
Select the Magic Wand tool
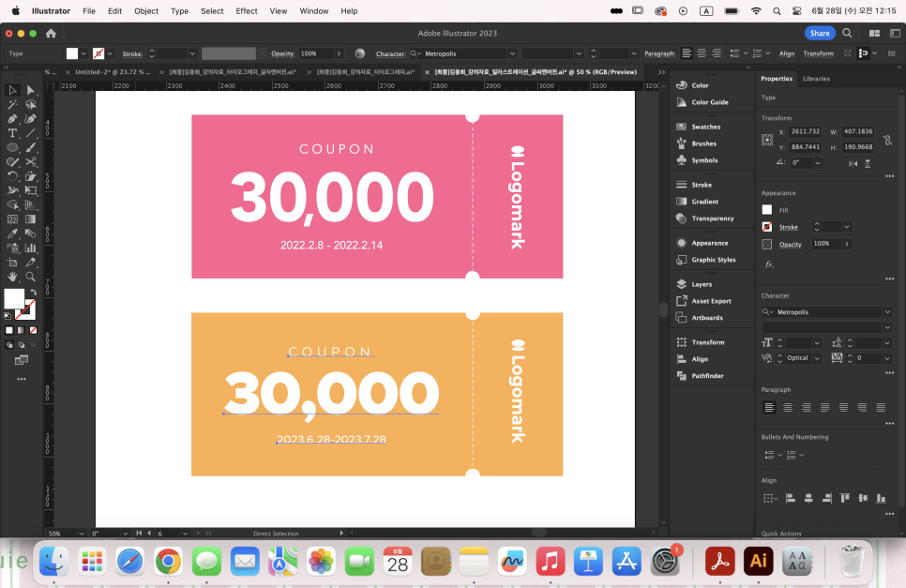tap(12, 104)
